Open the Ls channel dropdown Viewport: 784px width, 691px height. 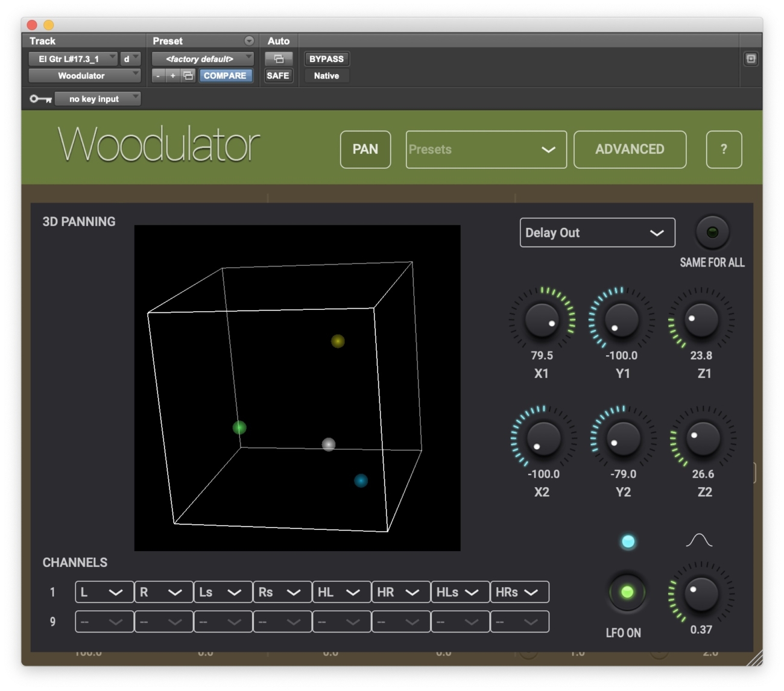[x=223, y=592]
